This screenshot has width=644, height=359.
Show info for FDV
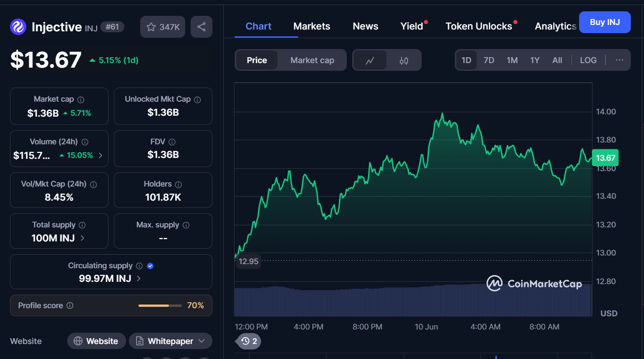click(x=172, y=142)
